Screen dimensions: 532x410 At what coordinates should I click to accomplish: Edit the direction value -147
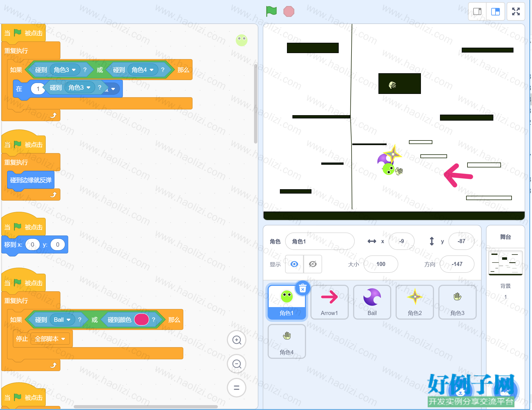click(457, 264)
